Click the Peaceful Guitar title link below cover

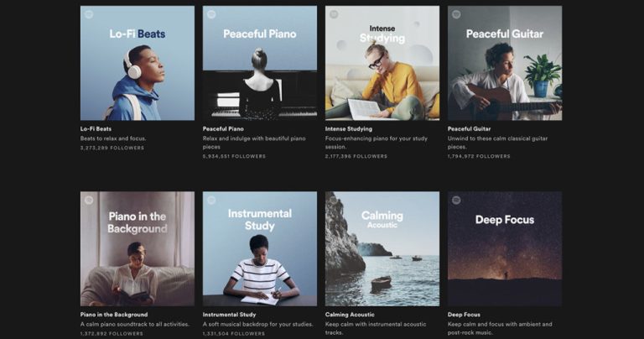point(469,128)
